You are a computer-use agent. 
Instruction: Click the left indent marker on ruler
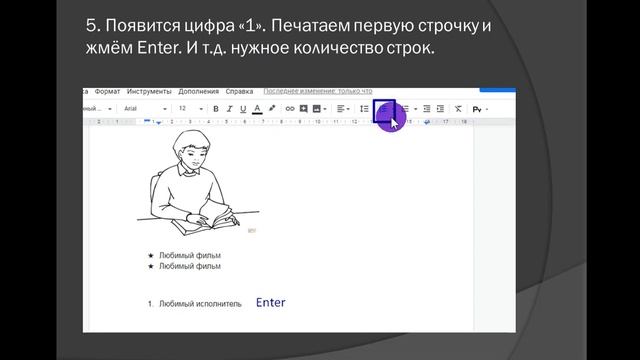click(158, 122)
